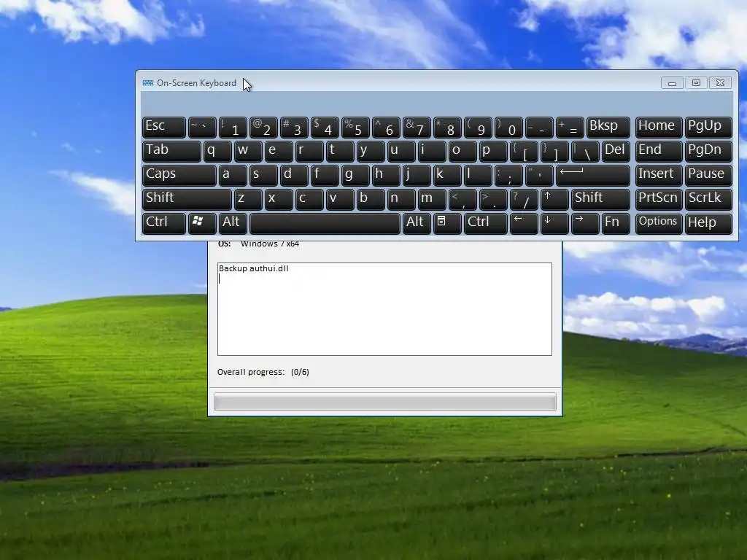Click the context menu key
747x560 pixels.
pos(447,223)
